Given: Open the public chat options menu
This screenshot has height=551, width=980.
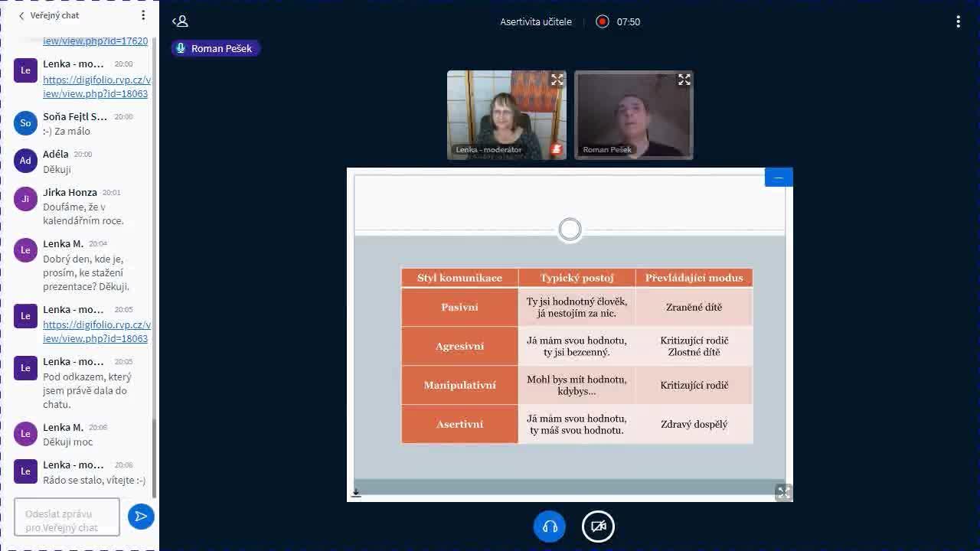Looking at the screenshot, I should click(x=143, y=15).
